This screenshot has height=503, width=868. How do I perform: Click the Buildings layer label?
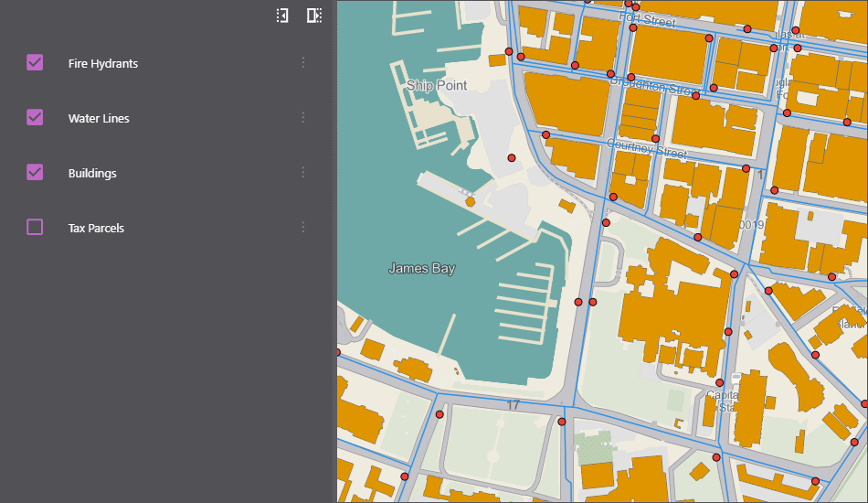[92, 174]
